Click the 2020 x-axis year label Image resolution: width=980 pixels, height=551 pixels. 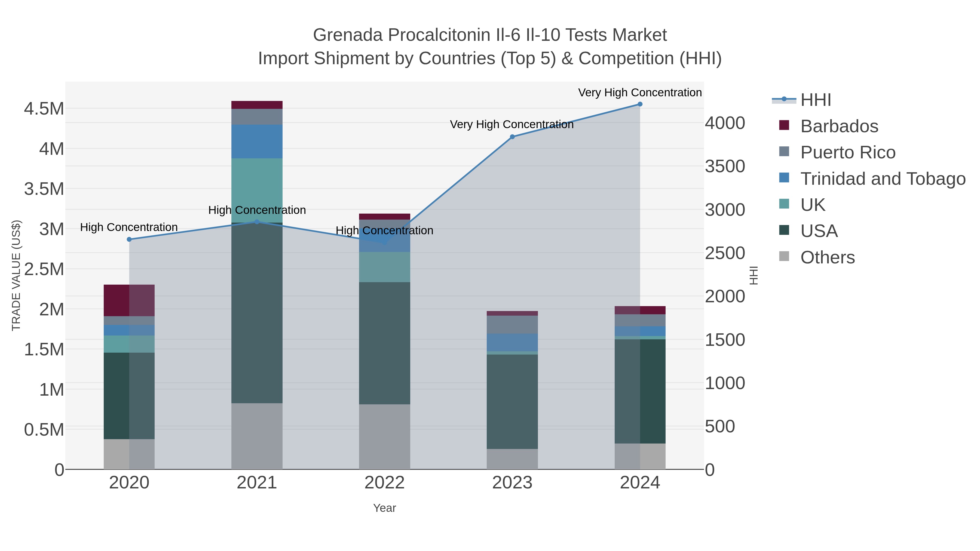129,483
